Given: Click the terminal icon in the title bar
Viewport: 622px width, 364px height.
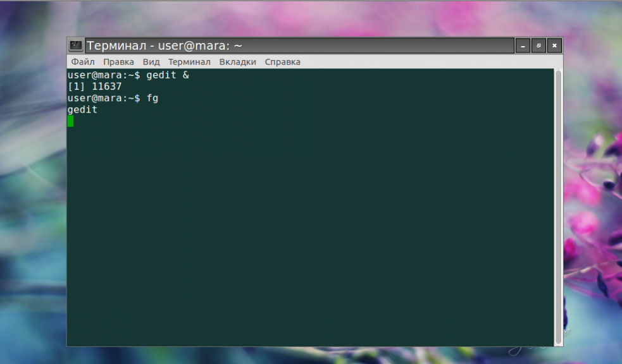Looking at the screenshot, I should 76,45.
